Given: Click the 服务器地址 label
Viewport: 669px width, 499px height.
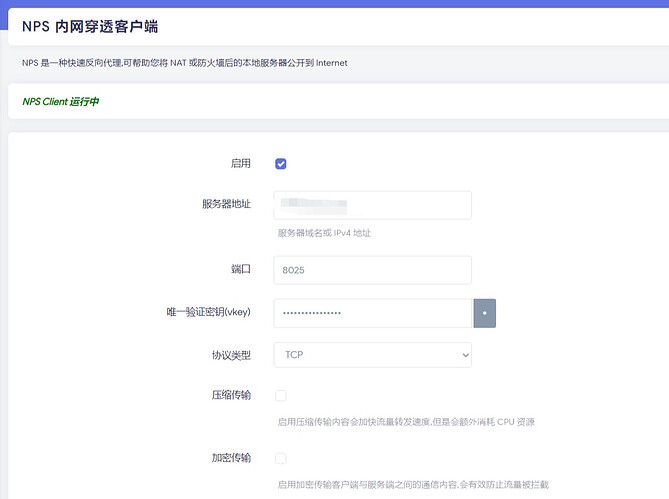Looking at the screenshot, I should [x=226, y=204].
